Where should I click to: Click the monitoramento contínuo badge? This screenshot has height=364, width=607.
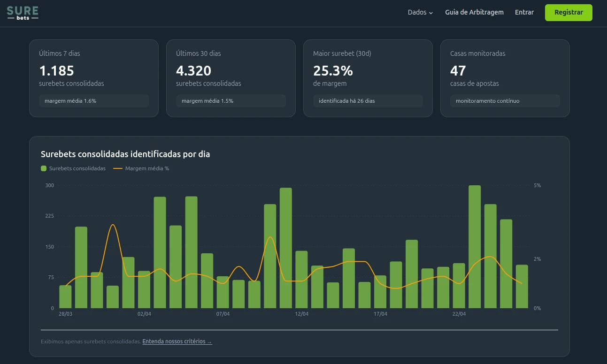pyautogui.click(x=505, y=101)
